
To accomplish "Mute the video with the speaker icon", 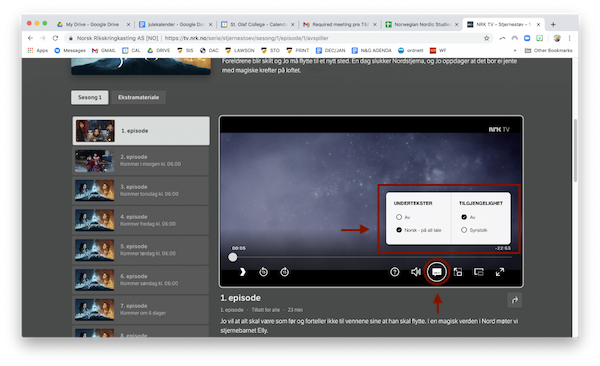I will pyautogui.click(x=416, y=272).
